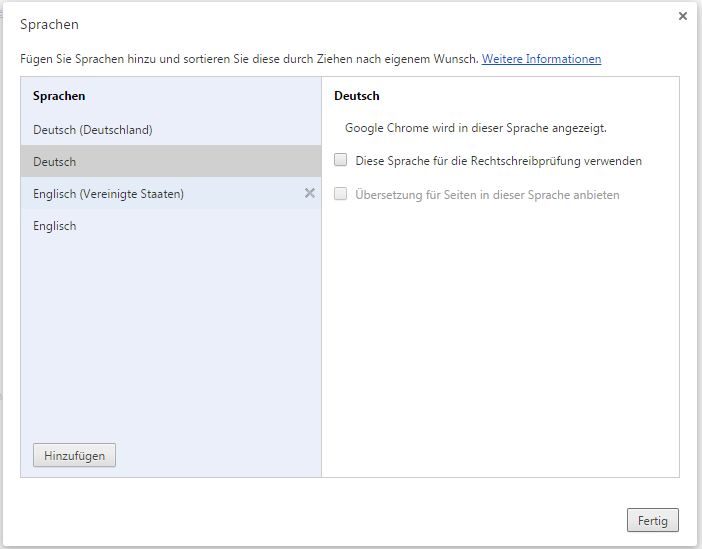
Task: Click the 'Google Chrome wird in dieser Sprache angezeigt' text
Action: pos(475,128)
